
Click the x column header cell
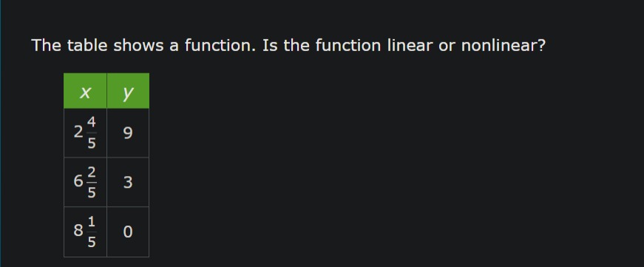click(85, 91)
